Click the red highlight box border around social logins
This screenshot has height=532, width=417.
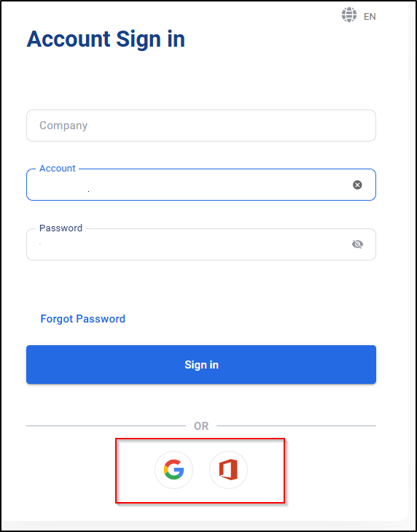tap(200, 439)
